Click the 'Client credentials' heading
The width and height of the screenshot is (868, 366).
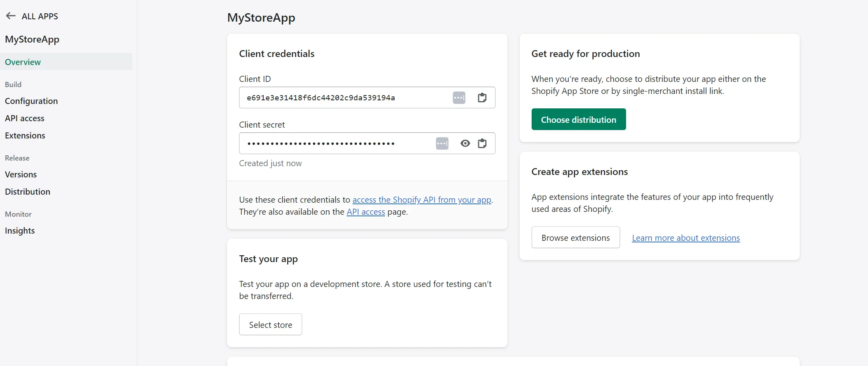[277, 54]
